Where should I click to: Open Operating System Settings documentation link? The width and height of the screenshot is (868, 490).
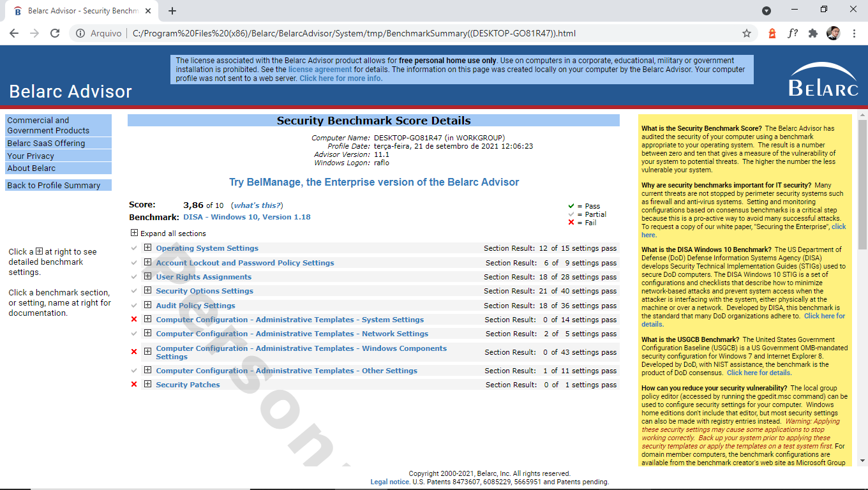click(207, 248)
